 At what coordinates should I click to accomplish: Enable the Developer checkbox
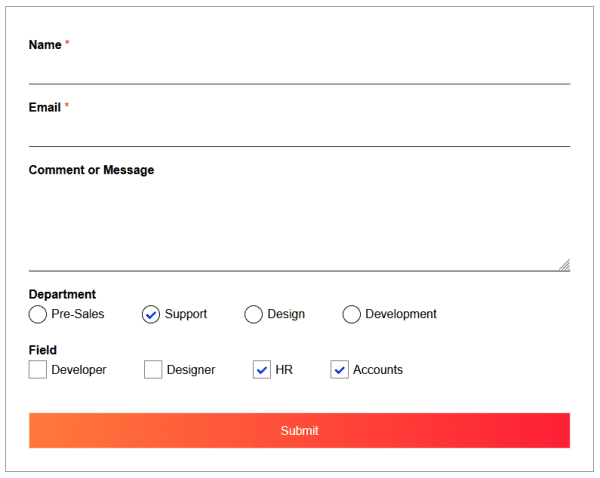click(38, 370)
